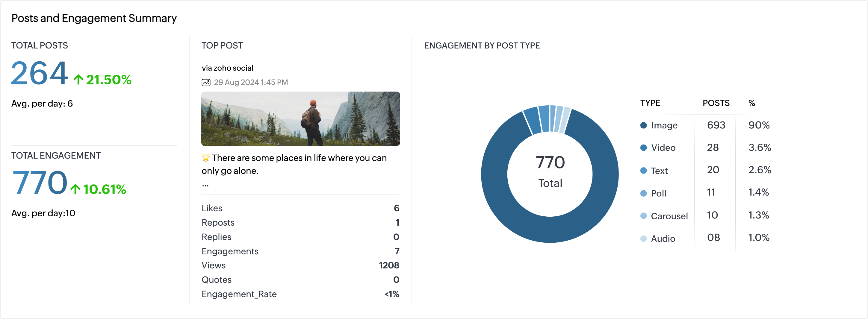Image resolution: width=868 pixels, height=319 pixels.
Task: Click the 264 total posts number
Action: [x=40, y=73]
